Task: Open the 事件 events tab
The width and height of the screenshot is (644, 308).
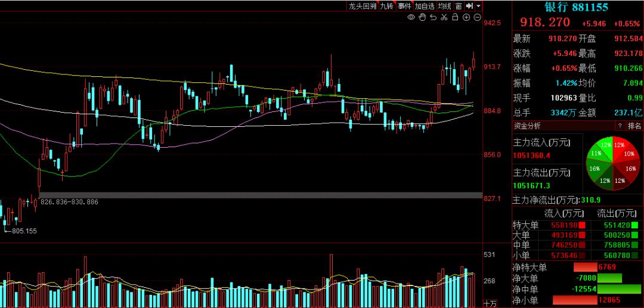Action: 405,6
